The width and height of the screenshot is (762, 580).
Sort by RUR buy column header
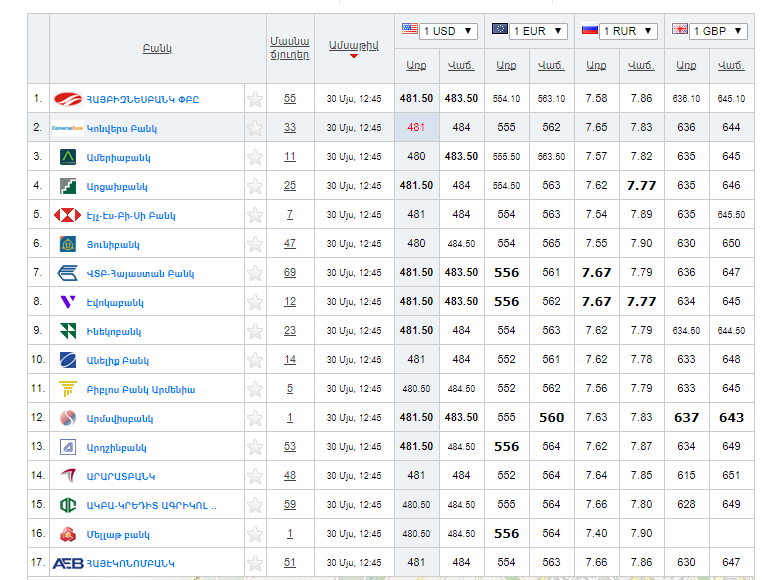[596, 65]
